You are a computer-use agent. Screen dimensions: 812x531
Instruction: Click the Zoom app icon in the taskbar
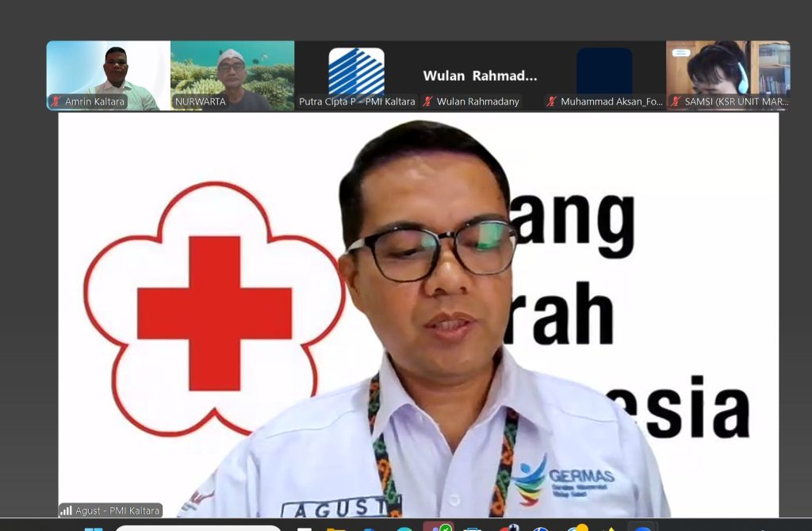point(642,526)
